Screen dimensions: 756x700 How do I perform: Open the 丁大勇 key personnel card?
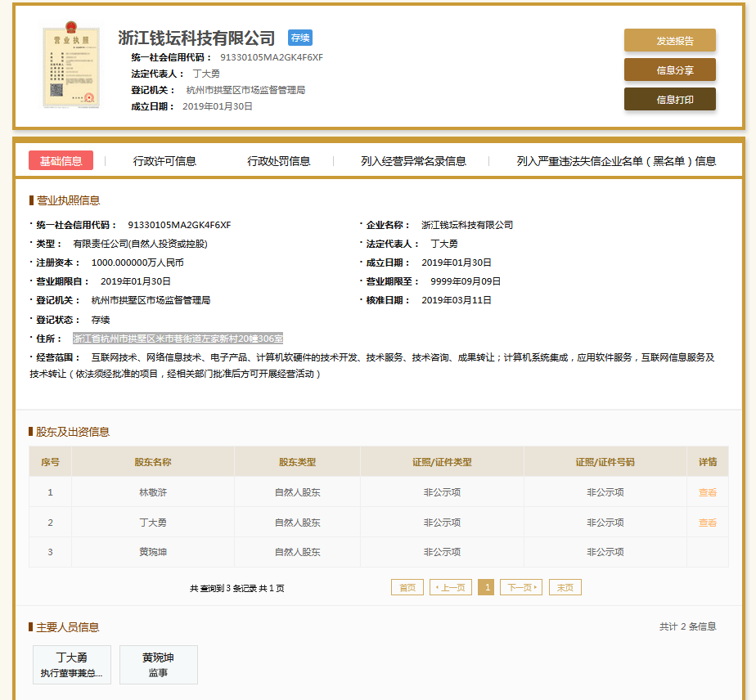(x=71, y=665)
